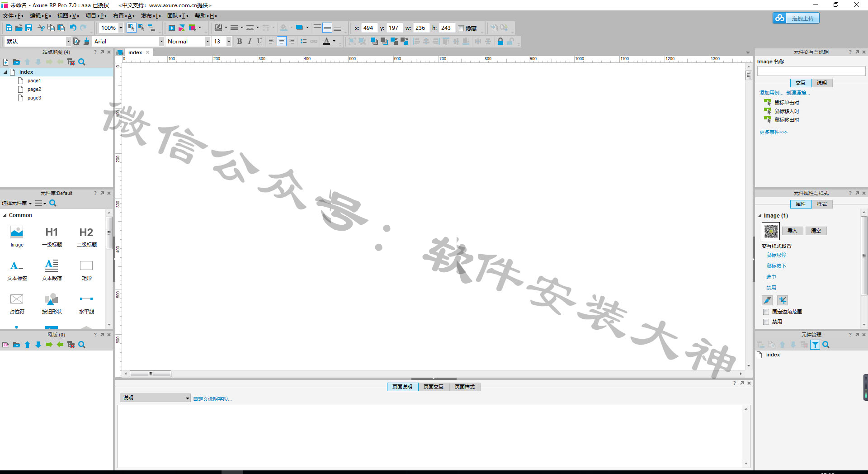Click the 导入 import button

pos(793,231)
